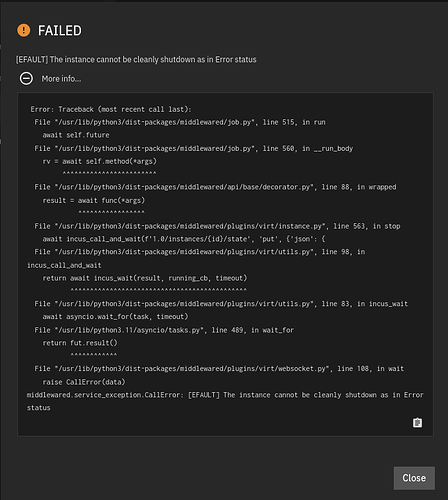Click the orange warning exclamation icon
Image resolution: width=448 pixels, height=500 pixels.
24,30
